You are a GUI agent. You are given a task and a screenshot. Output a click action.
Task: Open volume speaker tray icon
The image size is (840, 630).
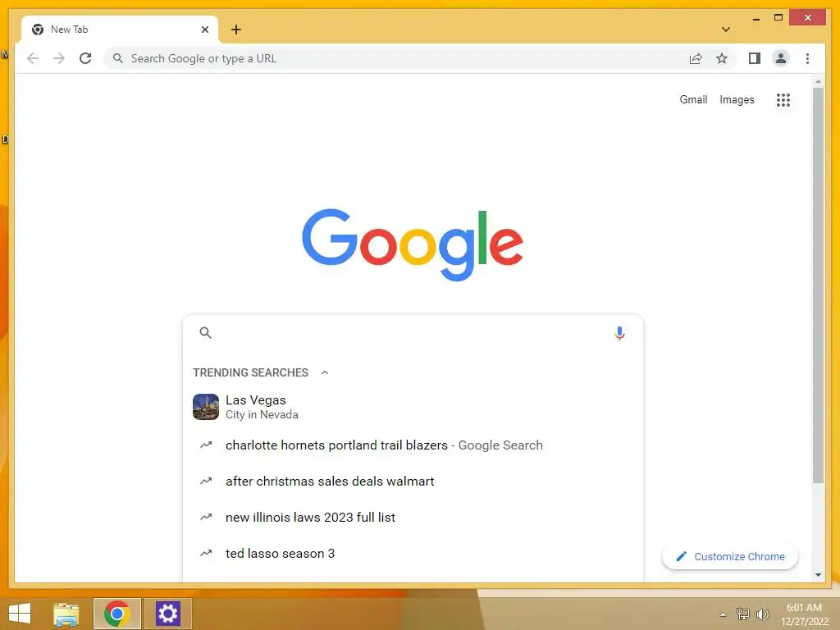pos(762,614)
